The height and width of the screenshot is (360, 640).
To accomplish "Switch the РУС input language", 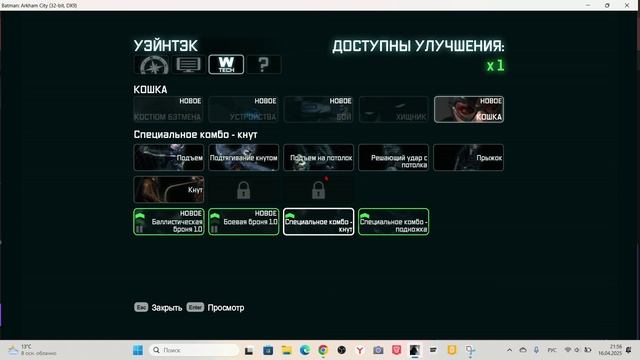I will click(552, 350).
